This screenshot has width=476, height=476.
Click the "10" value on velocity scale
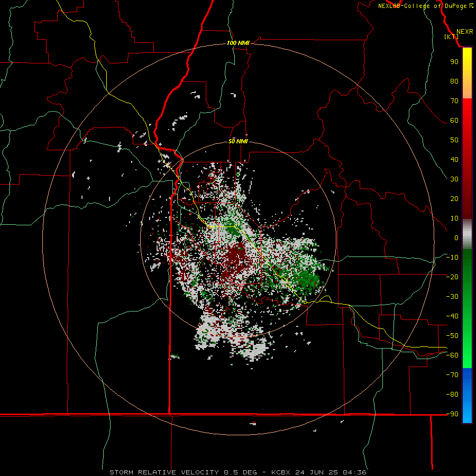point(454,218)
